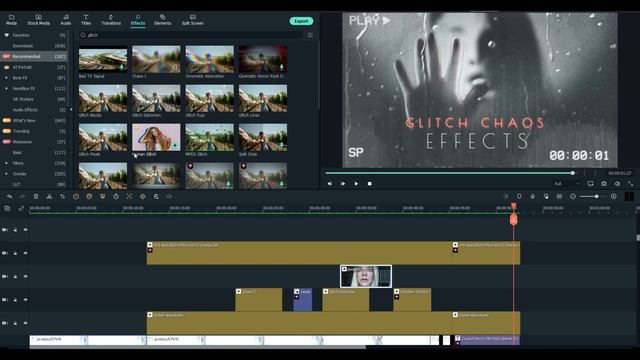The height and width of the screenshot is (360, 640).
Task: Collapse the effects sidebar with the arrow
Action: tap(71, 109)
